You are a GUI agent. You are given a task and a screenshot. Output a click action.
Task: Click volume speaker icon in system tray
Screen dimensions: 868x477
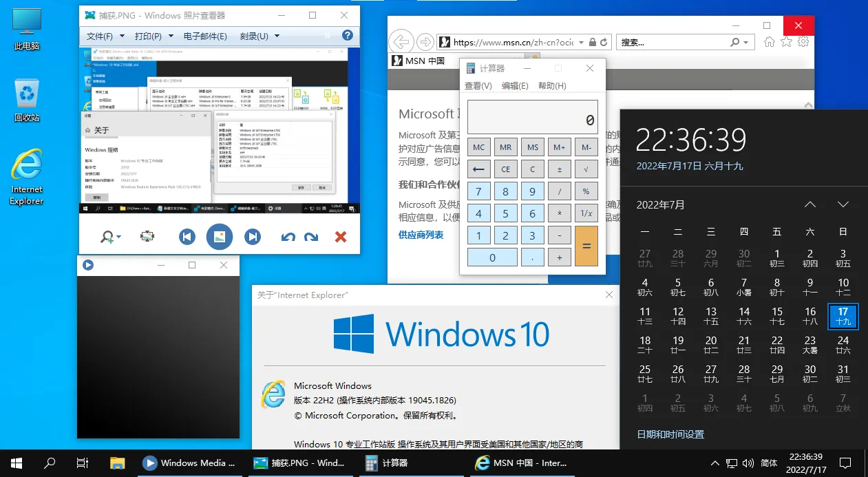[748, 463]
